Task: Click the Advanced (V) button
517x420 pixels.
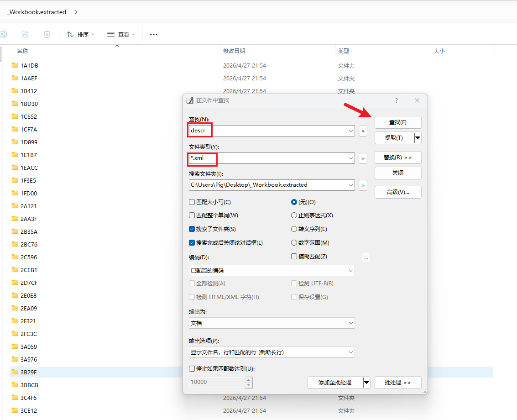Action: click(397, 192)
